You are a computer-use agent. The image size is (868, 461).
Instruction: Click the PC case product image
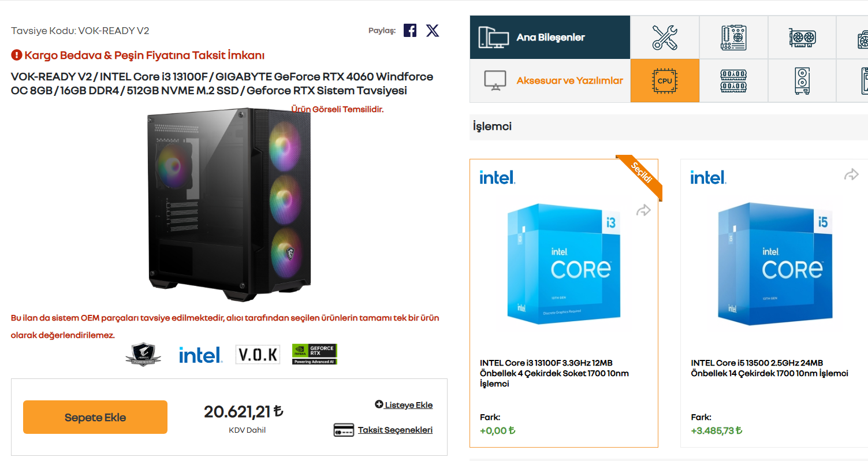point(229,203)
